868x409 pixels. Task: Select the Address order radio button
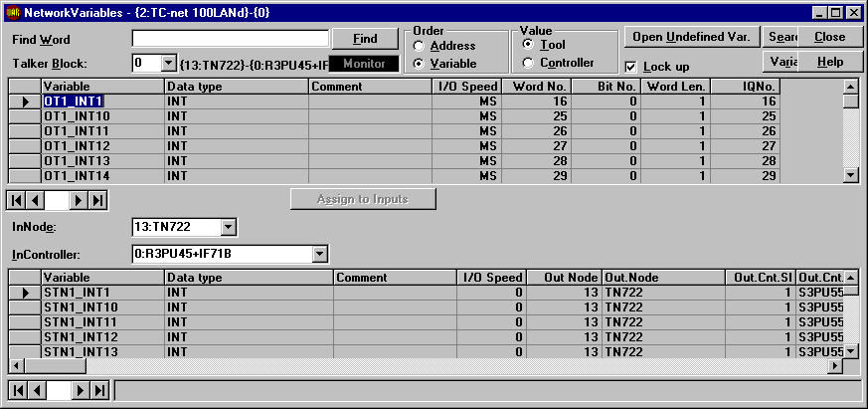pos(419,46)
